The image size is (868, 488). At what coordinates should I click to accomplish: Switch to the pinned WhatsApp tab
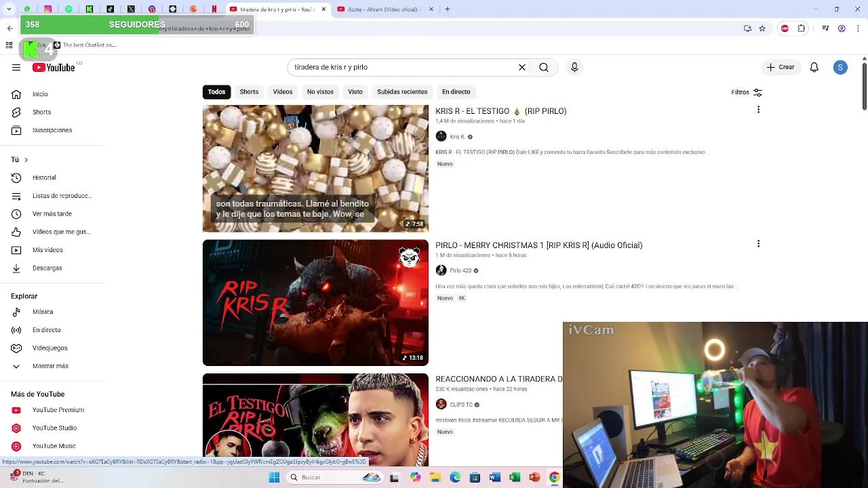(x=27, y=9)
